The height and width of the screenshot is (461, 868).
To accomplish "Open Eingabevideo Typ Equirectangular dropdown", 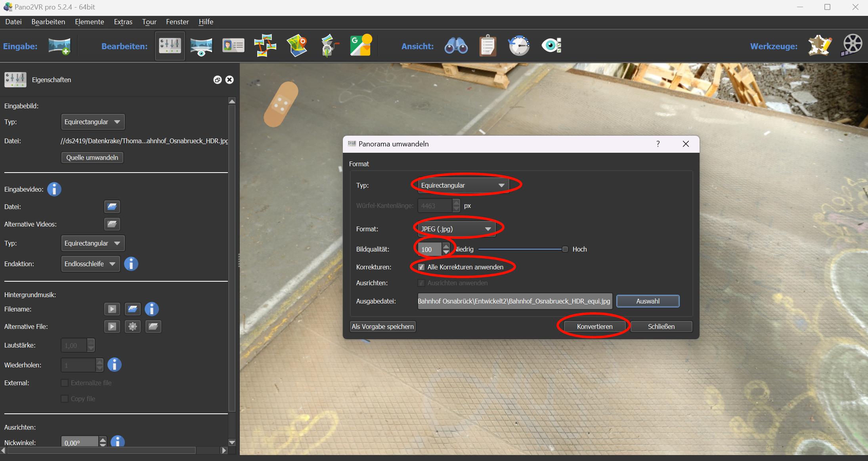I will [x=93, y=243].
